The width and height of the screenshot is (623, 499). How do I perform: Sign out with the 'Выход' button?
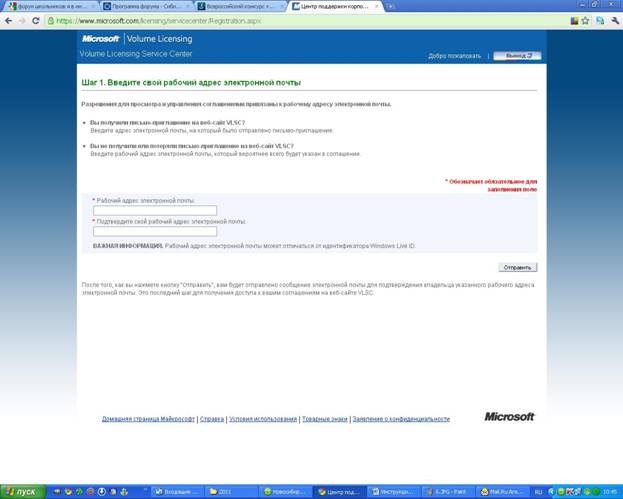[x=517, y=56]
